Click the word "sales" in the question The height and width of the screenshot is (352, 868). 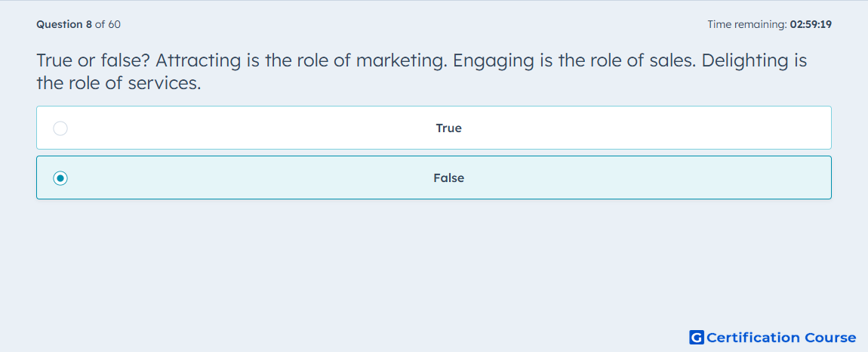click(675, 60)
